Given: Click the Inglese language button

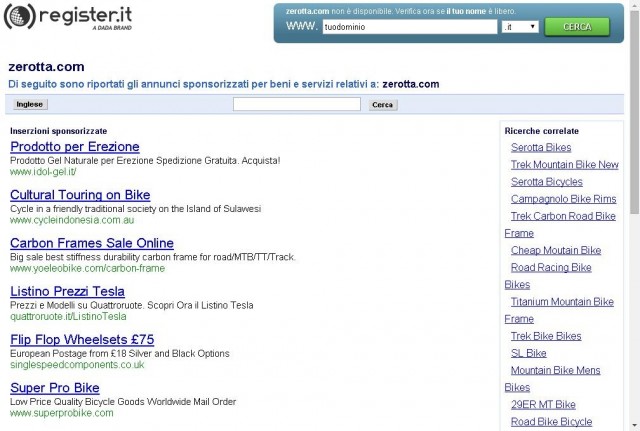Looking at the screenshot, I should click(x=30, y=104).
